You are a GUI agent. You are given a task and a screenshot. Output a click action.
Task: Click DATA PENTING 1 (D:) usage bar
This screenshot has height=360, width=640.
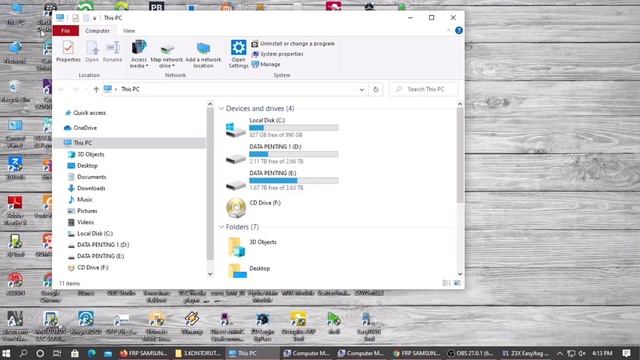pyautogui.click(x=294, y=154)
